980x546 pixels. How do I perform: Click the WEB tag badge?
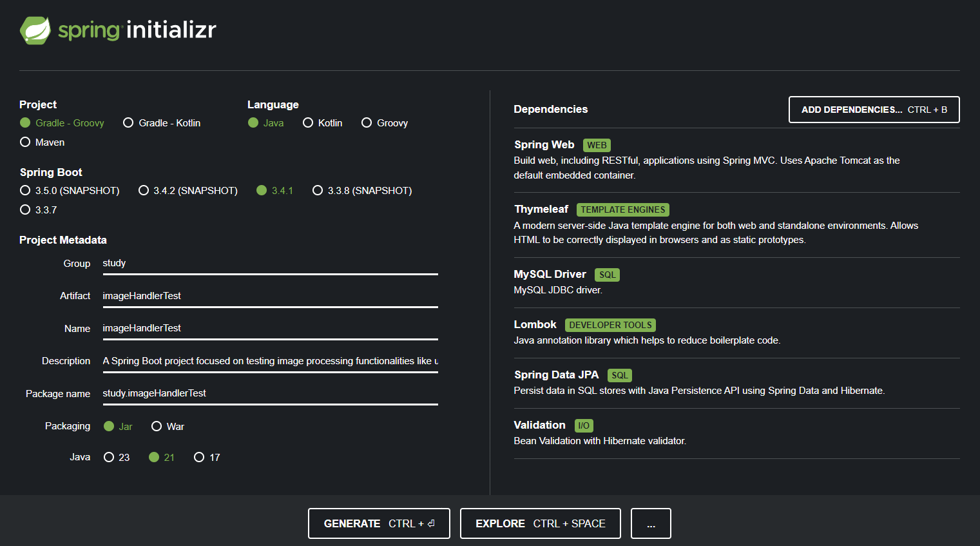[x=597, y=145]
